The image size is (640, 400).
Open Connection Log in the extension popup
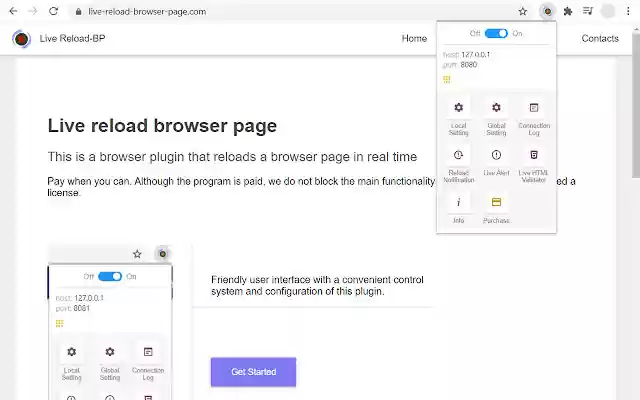click(x=534, y=116)
